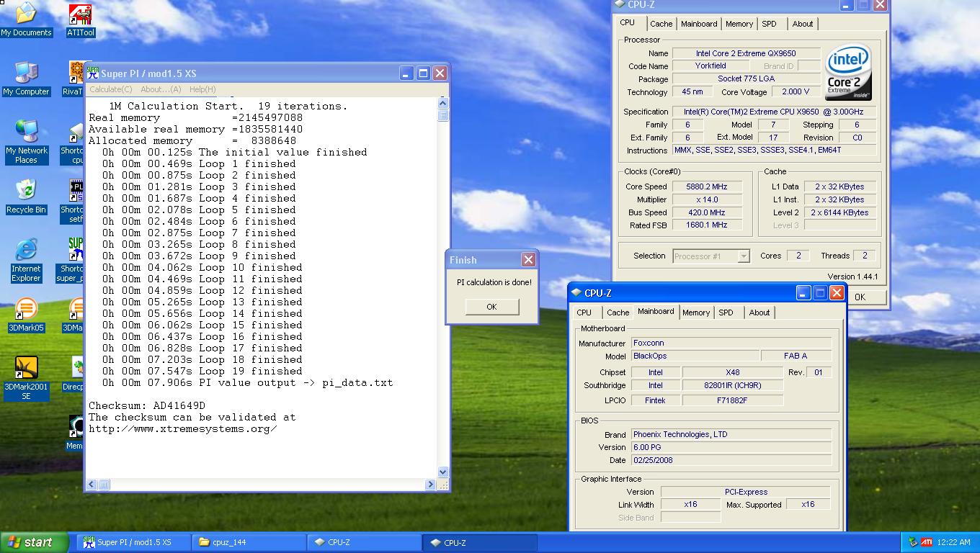Minimize the front CPU-Z window
The image size is (980, 553).
[x=803, y=292]
